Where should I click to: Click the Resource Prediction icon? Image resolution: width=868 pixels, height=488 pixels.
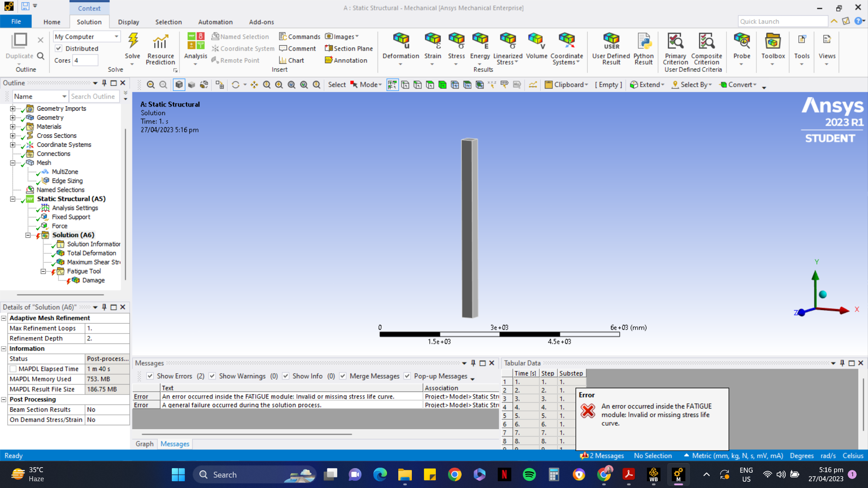tap(160, 41)
